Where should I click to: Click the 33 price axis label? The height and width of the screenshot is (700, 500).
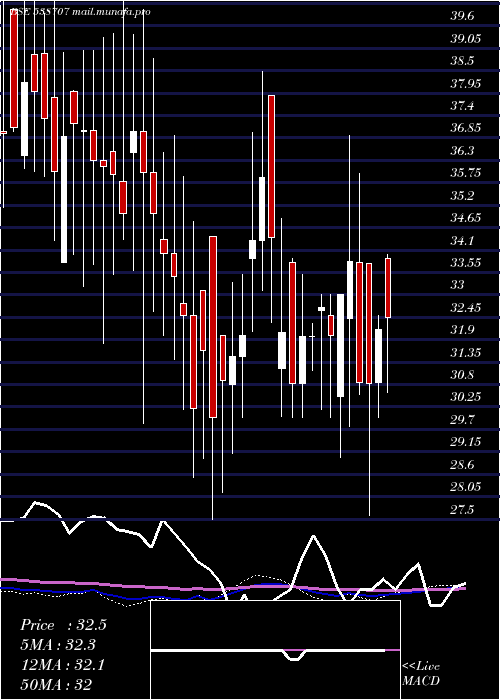click(x=457, y=285)
